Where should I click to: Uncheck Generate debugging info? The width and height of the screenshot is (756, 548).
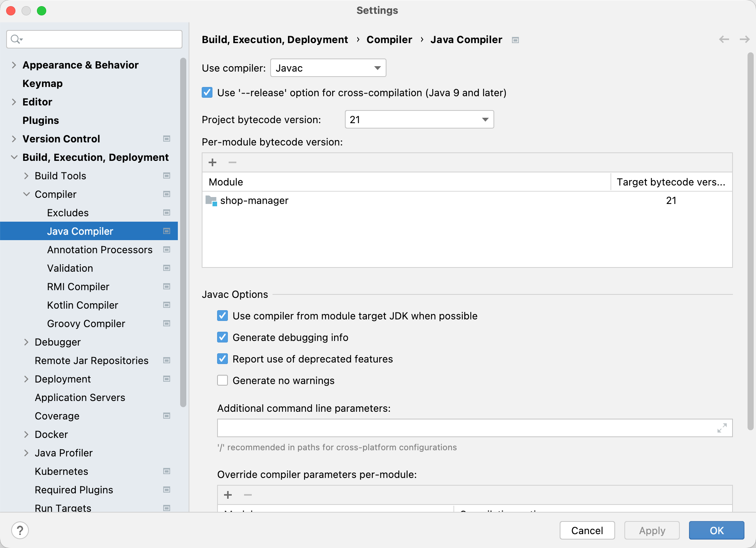pyautogui.click(x=222, y=337)
